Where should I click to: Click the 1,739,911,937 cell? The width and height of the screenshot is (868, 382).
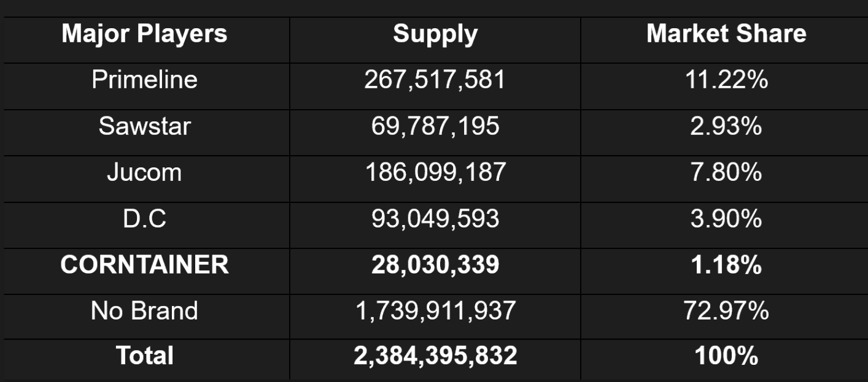435,311
